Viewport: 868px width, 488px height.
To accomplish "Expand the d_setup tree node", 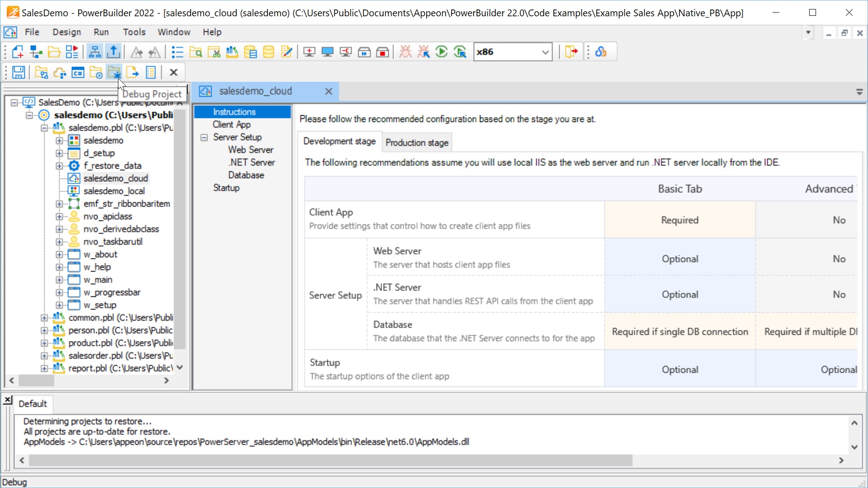I will (59, 153).
